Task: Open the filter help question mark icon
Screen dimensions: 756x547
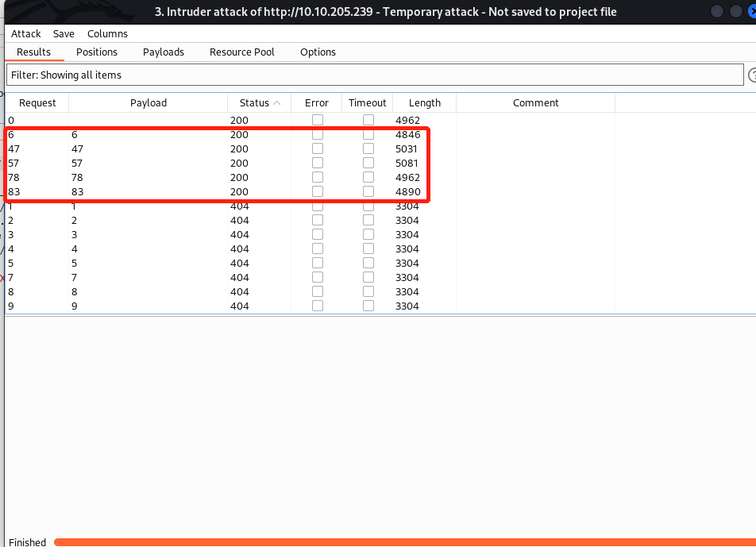Action: coord(751,75)
